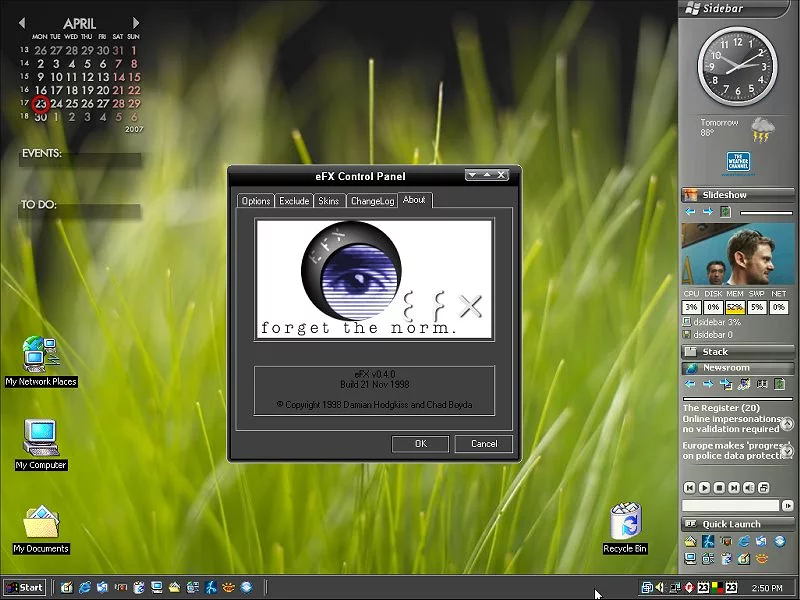Image resolution: width=800 pixels, height=600 pixels.
Task: Go to the previous calendar month
Action: click(x=22, y=23)
